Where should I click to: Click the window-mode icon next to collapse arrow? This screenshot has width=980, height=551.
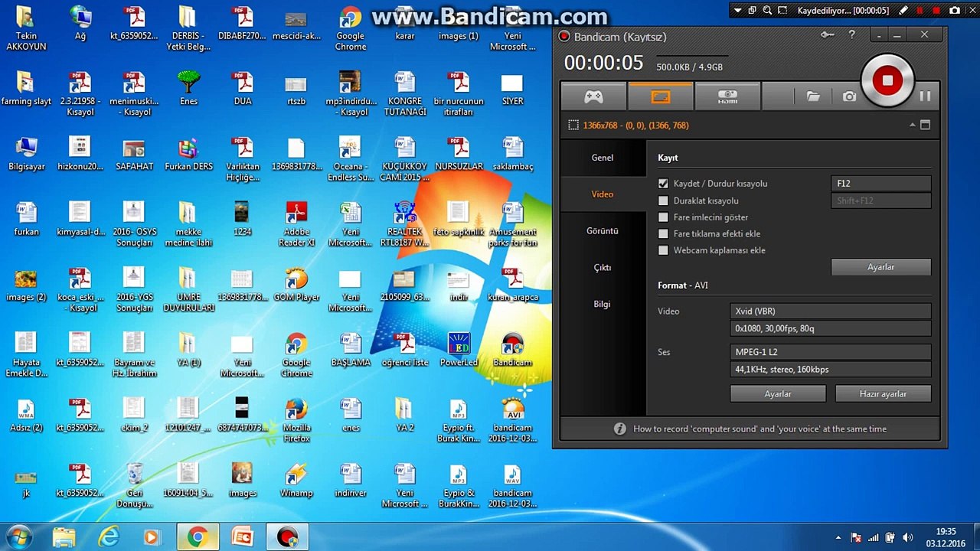tap(925, 125)
